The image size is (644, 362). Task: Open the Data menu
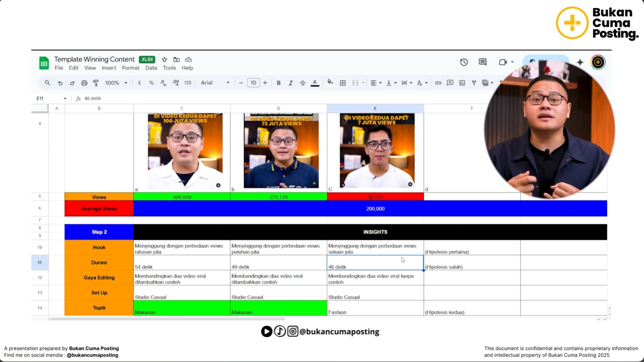click(x=151, y=68)
